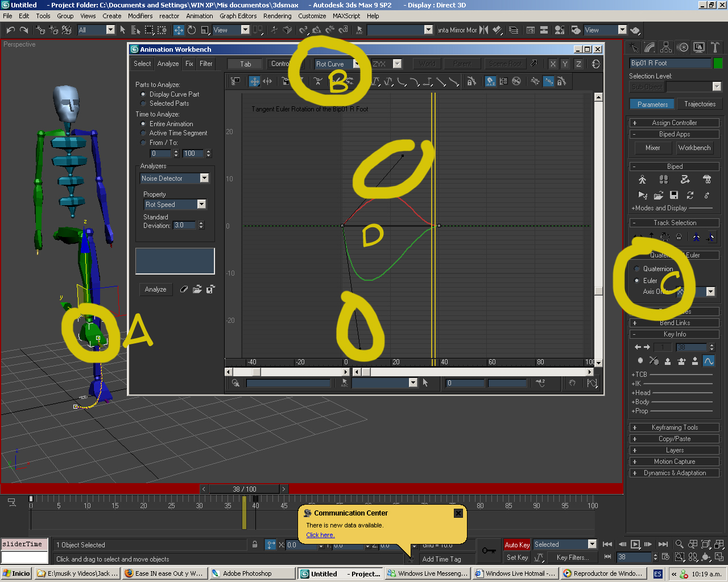The image size is (728, 582).
Task: Toggle the Auto Key button
Action: pyautogui.click(x=517, y=544)
